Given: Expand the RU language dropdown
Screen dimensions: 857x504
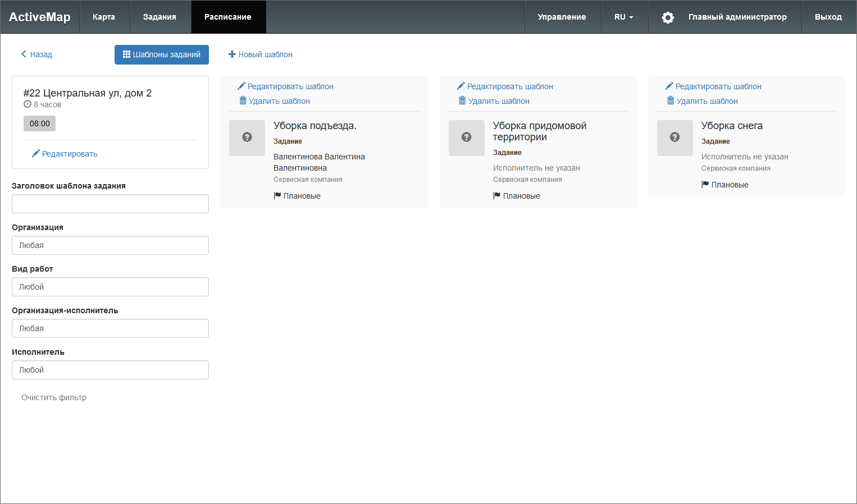Looking at the screenshot, I should click(623, 17).
